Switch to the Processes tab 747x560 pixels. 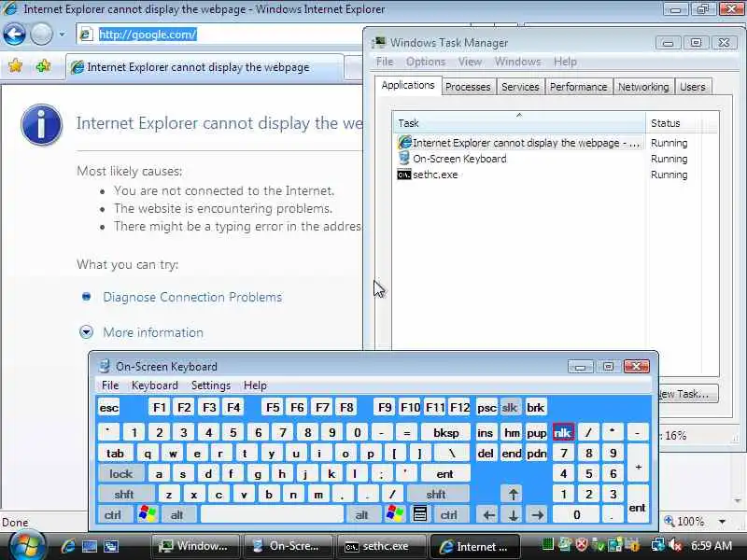(468, 87)
